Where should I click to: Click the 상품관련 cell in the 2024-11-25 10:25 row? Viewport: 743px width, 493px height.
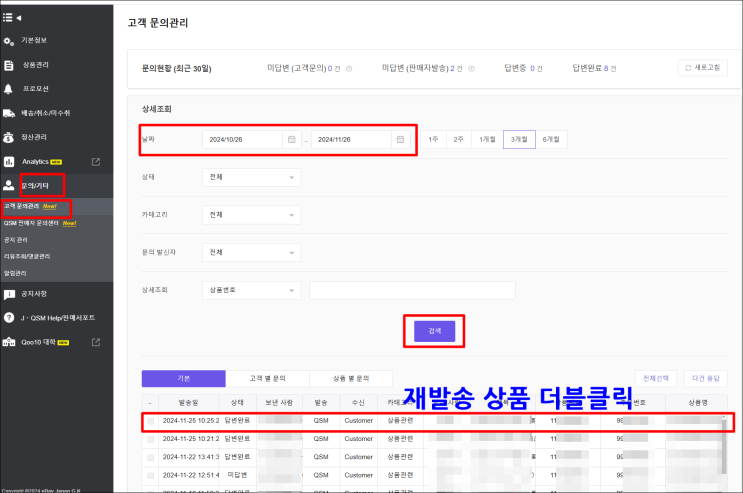[x=400, y=420]
